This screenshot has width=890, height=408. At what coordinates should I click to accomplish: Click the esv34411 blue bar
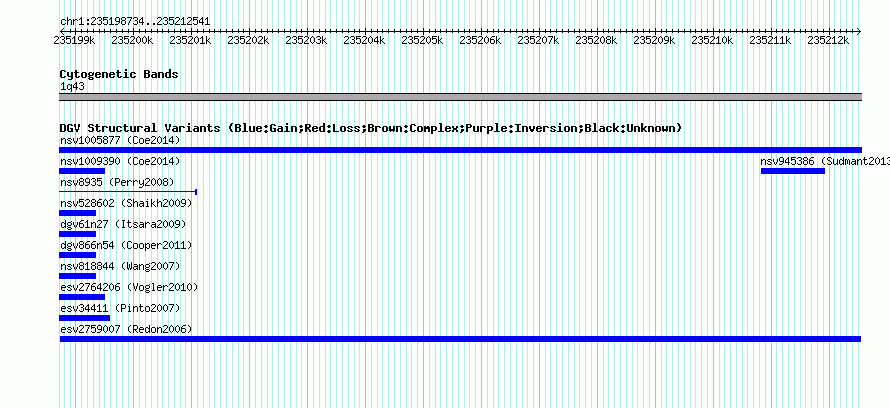(84, 318)
